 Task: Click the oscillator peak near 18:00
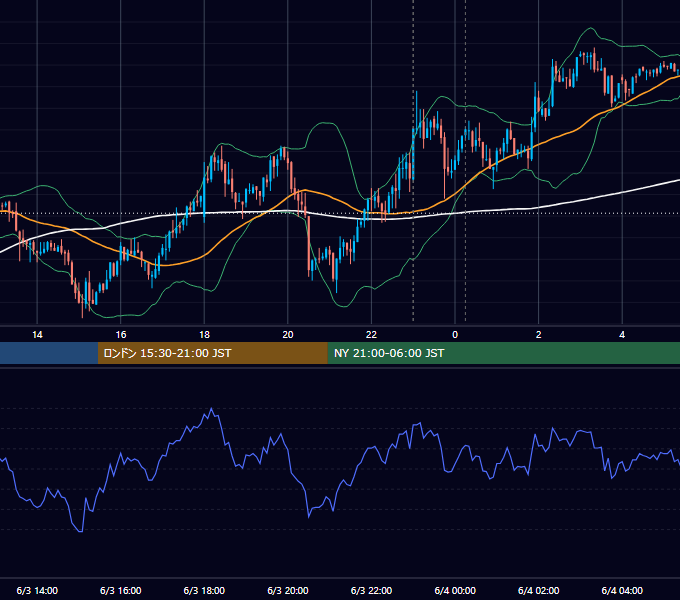(x=211, y=409)
